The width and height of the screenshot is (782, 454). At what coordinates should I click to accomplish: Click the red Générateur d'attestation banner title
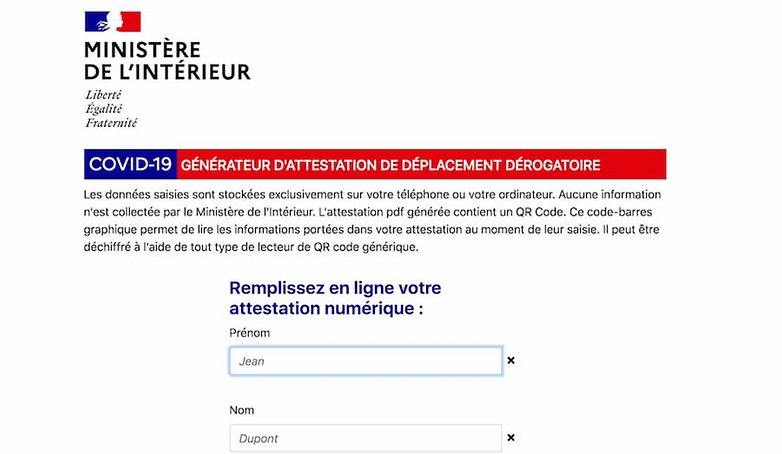391,165
